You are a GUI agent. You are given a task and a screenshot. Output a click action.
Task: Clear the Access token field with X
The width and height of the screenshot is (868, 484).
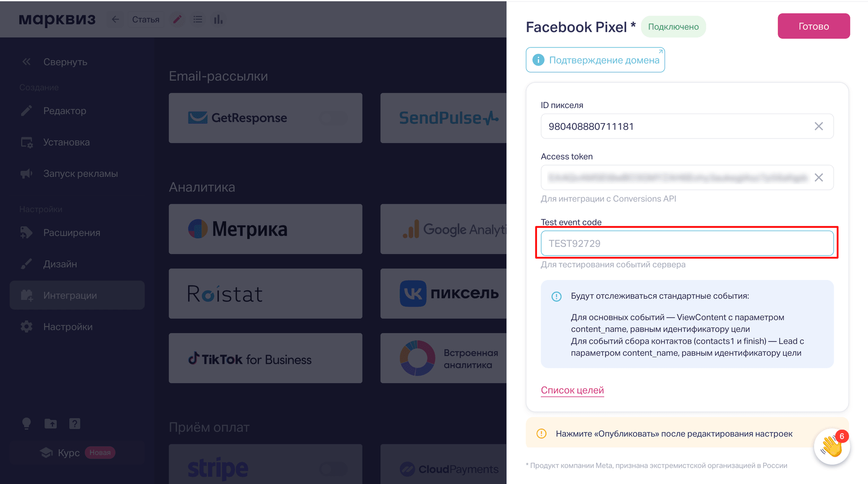(819, 177)
